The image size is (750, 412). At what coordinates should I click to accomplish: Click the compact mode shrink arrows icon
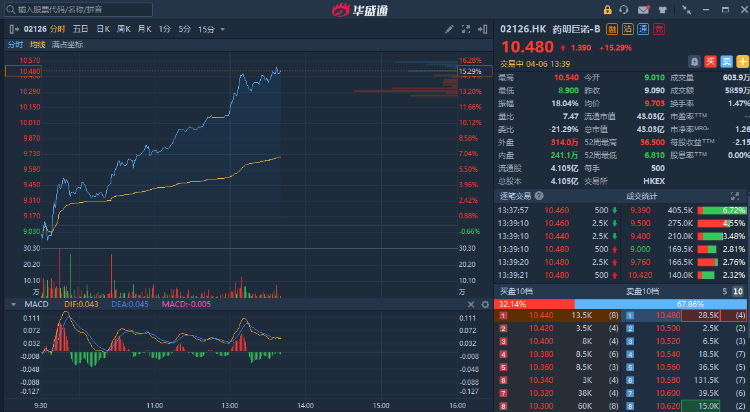click(x=686, y=10)
